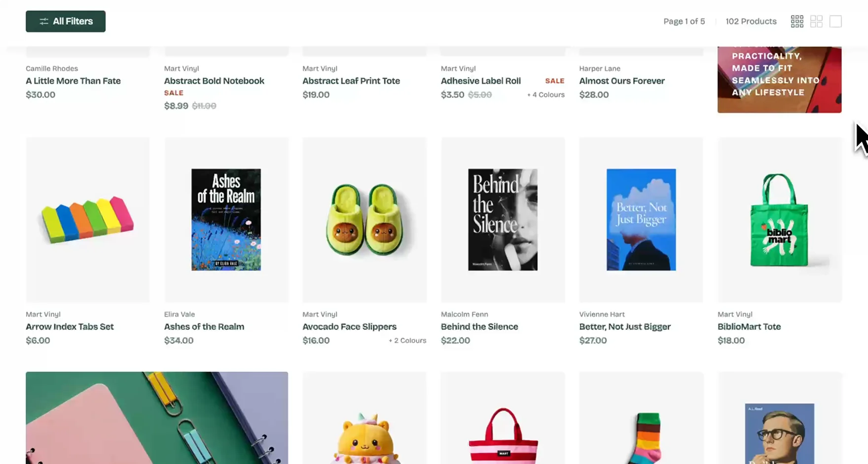The width and height of the screenshot is (868, 464).
Task: Show +2 Colours for Avocado Slippers
Action: pyautogui.click(x=407, y=341)
